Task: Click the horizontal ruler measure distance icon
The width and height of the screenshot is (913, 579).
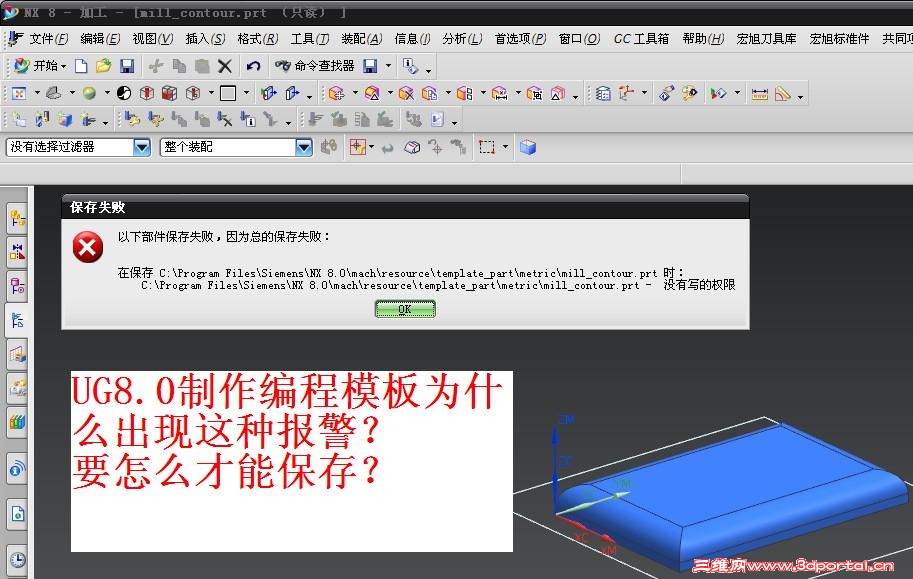Action: pos(760,94)
